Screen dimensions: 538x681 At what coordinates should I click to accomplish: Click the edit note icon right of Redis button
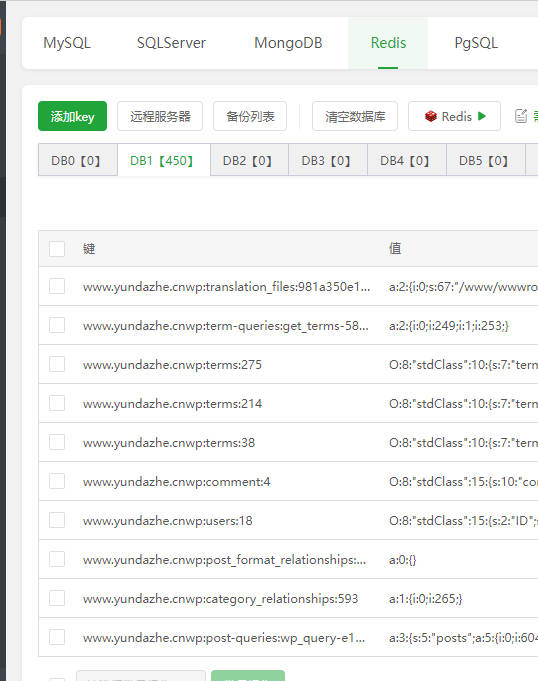tap(521, 116)
